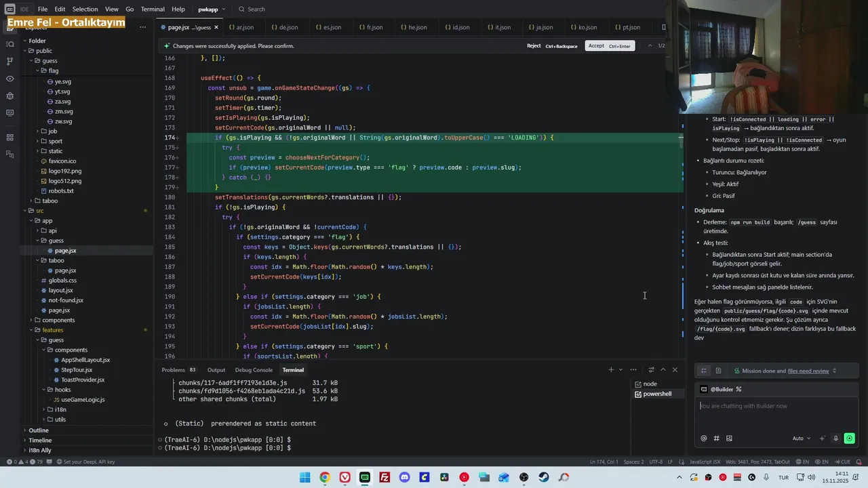868x488 pixels.
Task: Close the page.jsx editor tab
Action: [216, 27]
